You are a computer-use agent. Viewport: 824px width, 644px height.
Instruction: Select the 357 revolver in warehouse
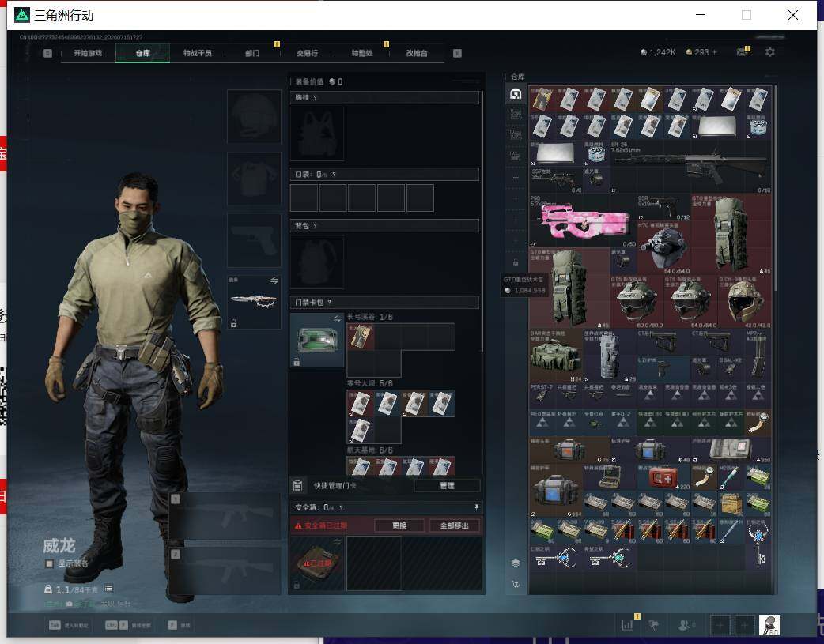click(x=556, y=181)
